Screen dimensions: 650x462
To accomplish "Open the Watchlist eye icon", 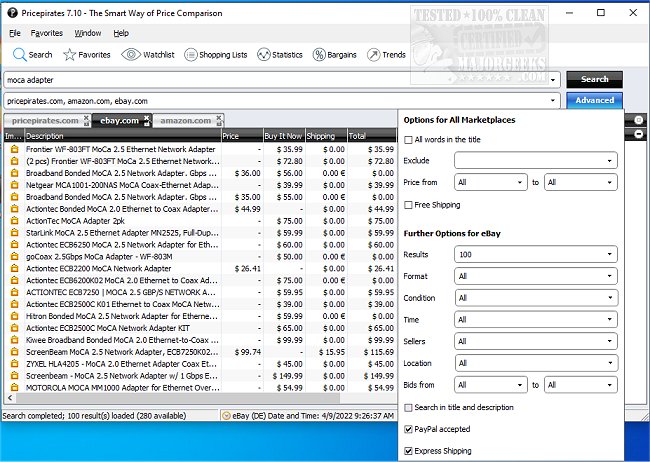I will tap(148, 55).
